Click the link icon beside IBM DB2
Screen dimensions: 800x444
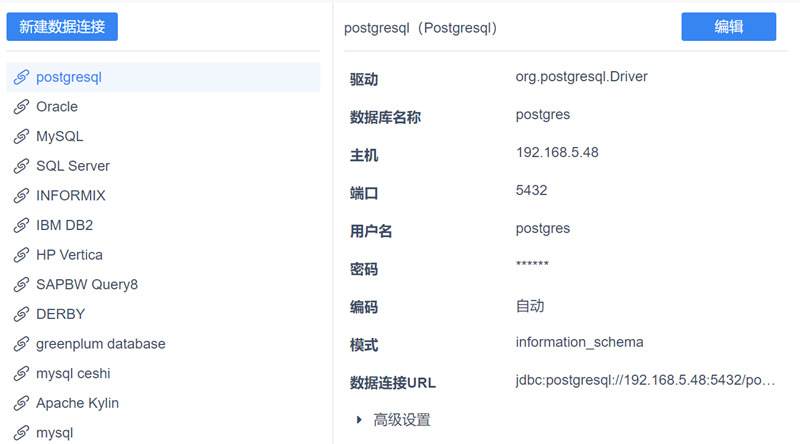(21, 226)
